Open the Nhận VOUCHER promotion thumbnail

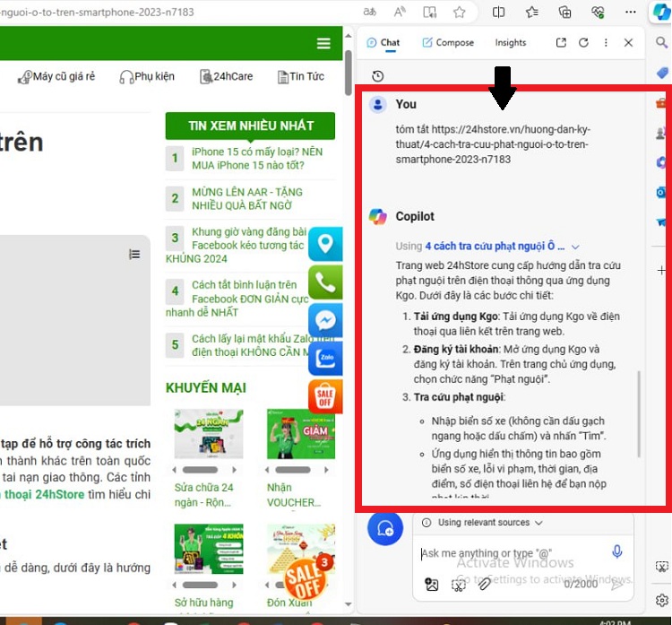click(x=301, y=434)
